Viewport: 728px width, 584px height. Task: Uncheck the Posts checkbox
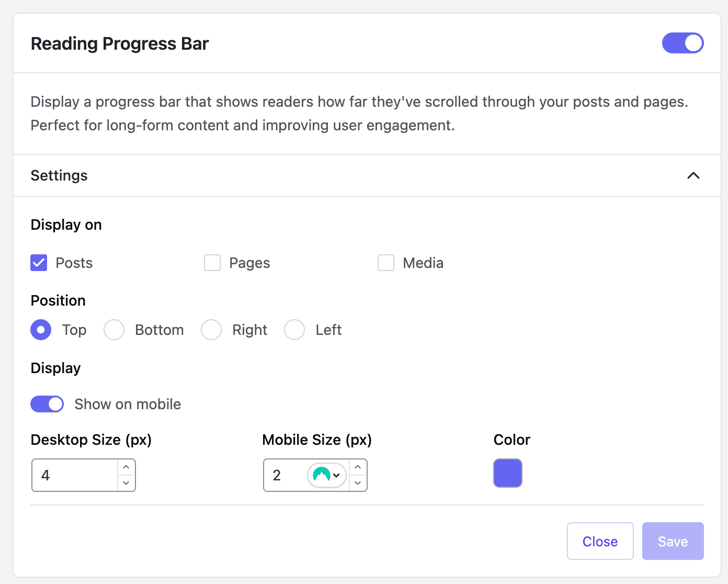point(39,263)
